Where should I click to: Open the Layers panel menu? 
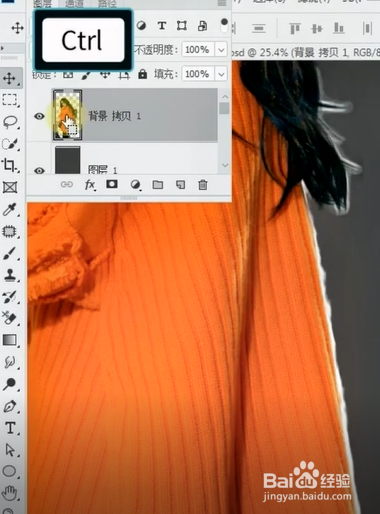222,3
